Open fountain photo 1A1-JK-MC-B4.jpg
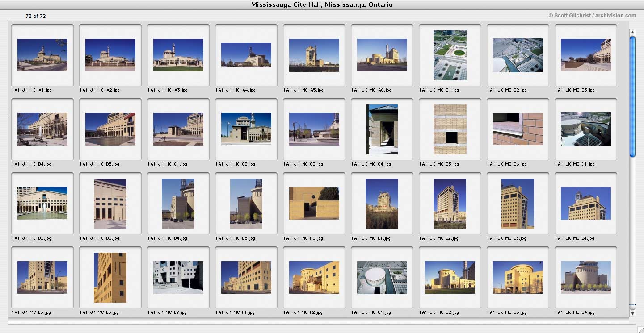 tap(42, 129)
